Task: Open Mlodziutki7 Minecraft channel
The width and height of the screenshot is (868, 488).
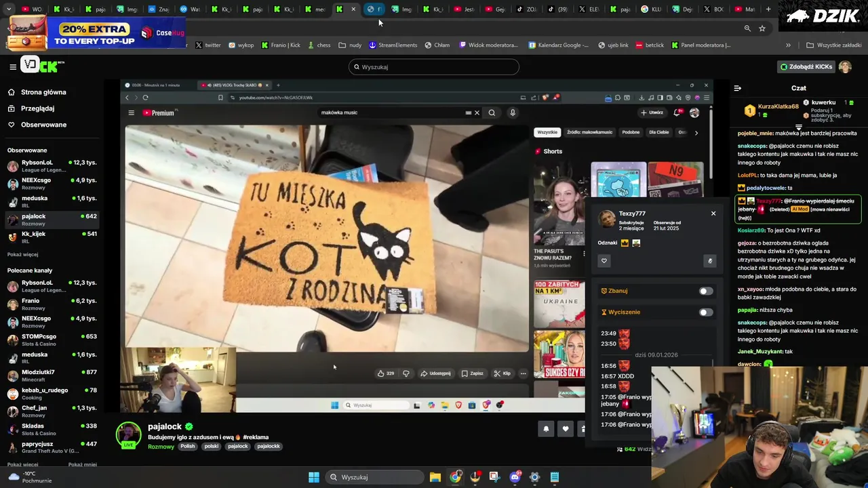Action: [x=52, y=375]
